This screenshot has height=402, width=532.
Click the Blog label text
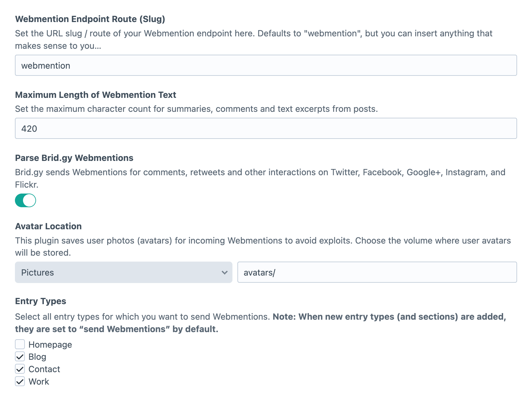(37, 357)
